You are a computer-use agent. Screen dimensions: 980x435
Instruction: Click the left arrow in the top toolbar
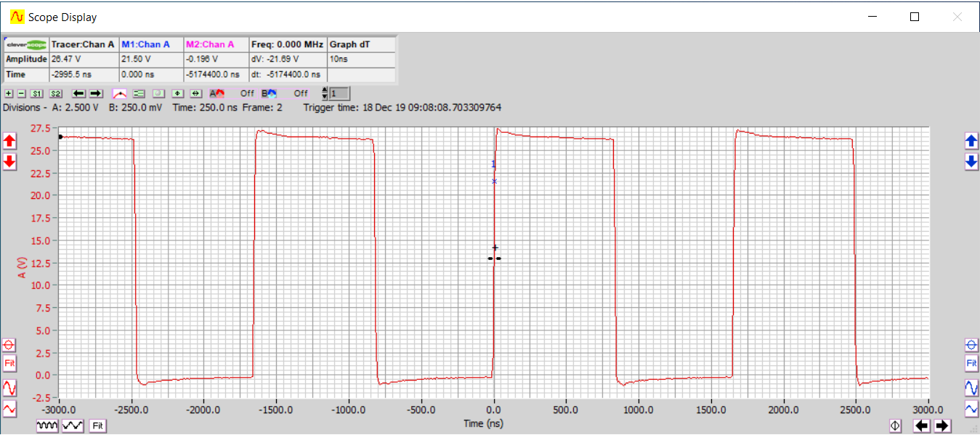point(79,94)
